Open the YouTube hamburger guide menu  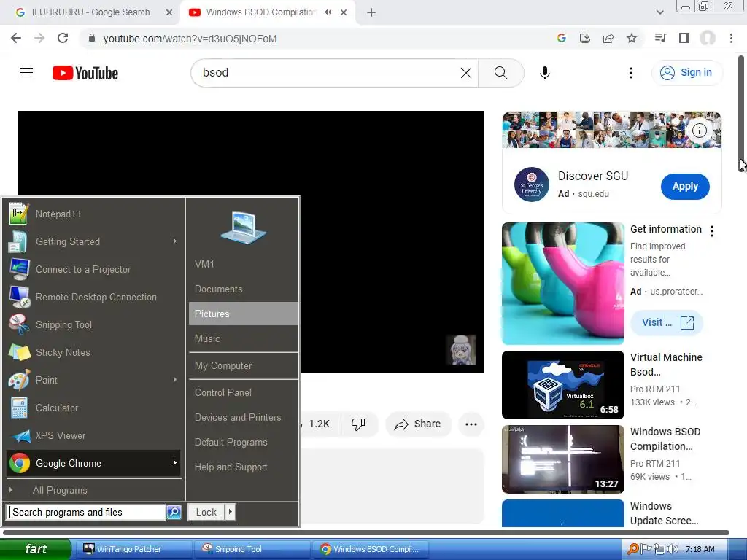(26, 72)
